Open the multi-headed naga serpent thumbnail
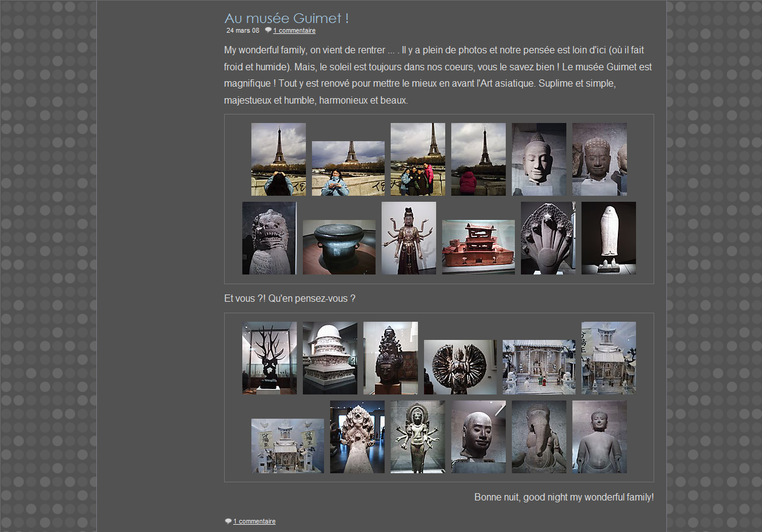The image size is (762, 532). pyautogui.click(x=548, y=238)
